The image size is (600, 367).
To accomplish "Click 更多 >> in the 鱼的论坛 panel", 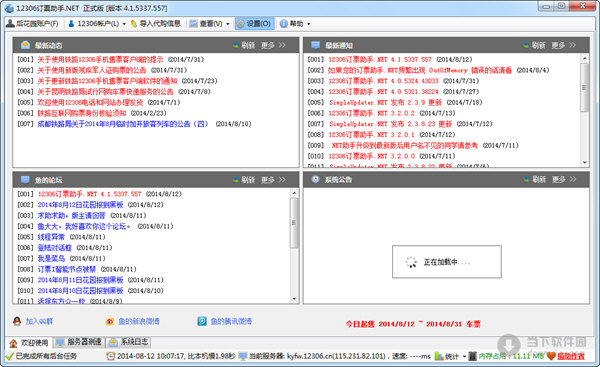I will click(274, 179).
